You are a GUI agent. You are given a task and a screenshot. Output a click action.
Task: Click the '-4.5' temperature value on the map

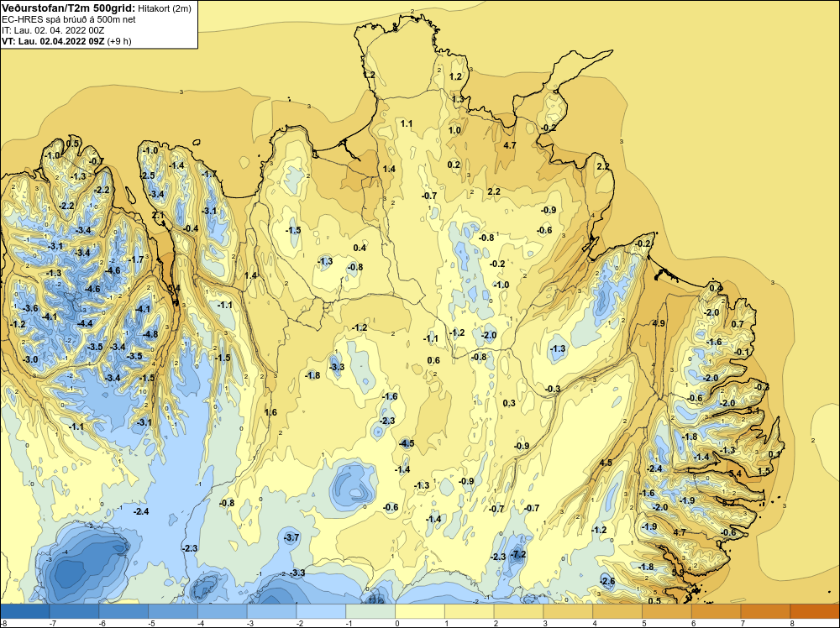click(407, 443)
